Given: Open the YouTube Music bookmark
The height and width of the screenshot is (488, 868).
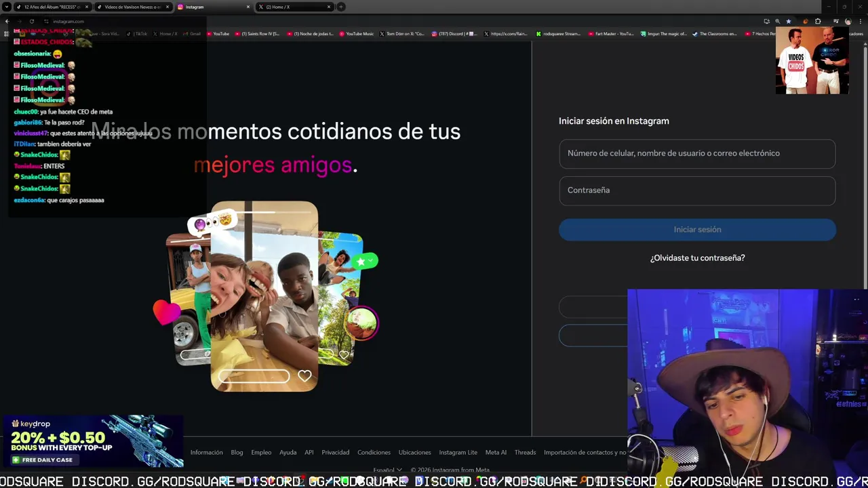Looking at the screenshot, I should (357, 33).
